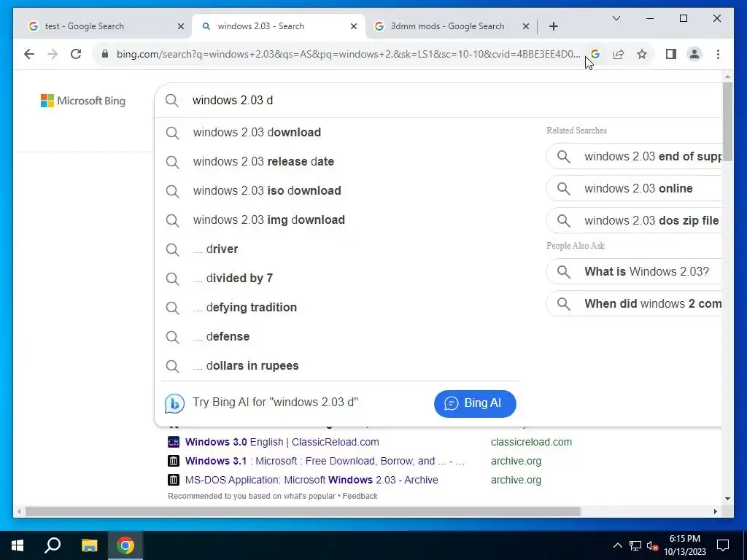Show hidden system tray icons
This screenshot has height=560, width=747.
617,545
